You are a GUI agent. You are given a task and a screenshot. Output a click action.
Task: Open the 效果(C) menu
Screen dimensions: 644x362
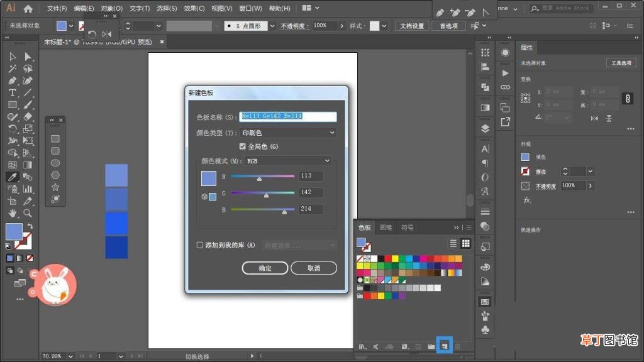[x=194, y=8]
